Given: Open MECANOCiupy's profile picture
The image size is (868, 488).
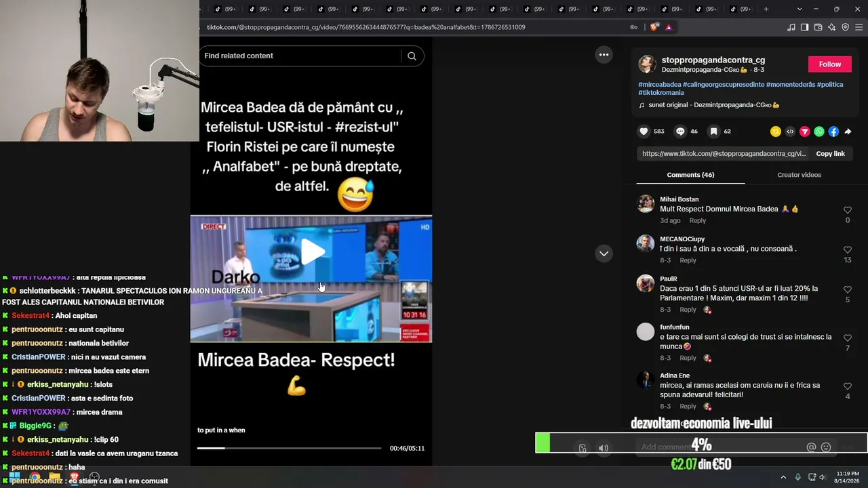Looking at the screenshot, I should (646, 244).
